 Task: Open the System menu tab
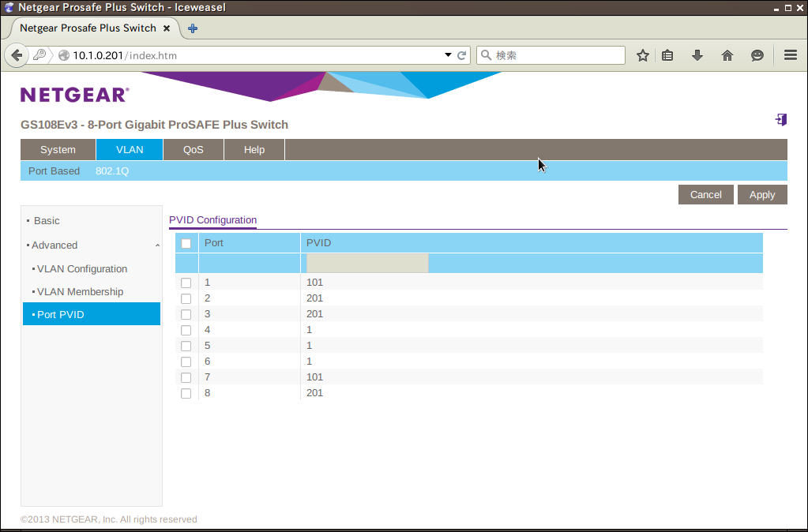click(58, 149)
